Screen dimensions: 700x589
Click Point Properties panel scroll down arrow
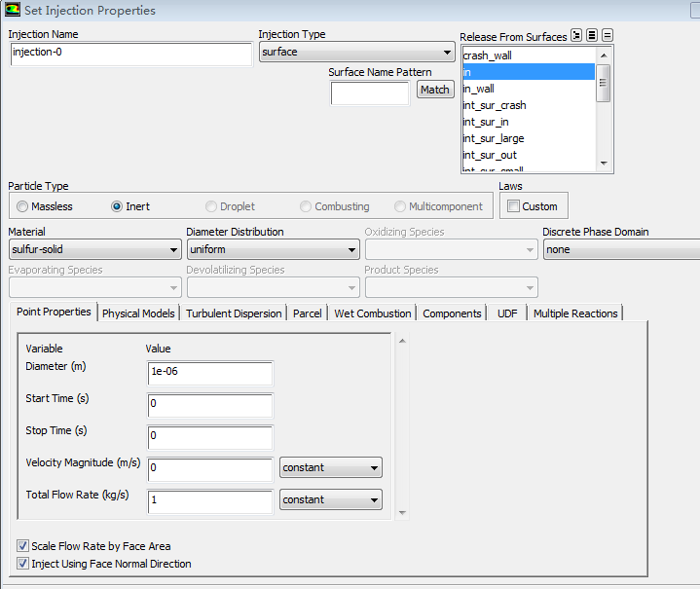pyautogui.click(x=402, y=513)
